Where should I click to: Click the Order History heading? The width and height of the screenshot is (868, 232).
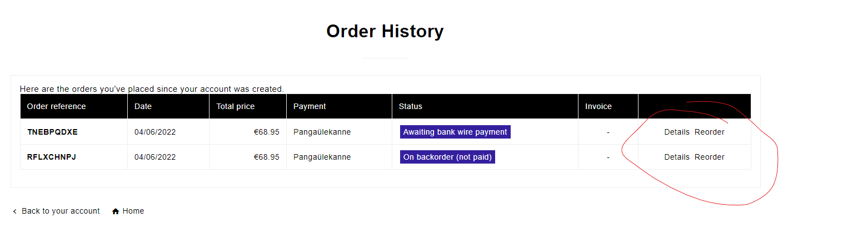(385, 31)
